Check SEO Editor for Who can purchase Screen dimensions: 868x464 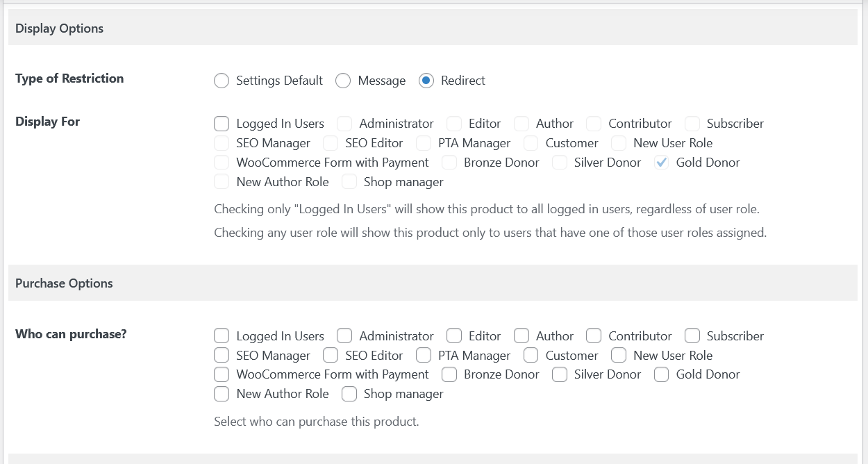coord(331,356)
